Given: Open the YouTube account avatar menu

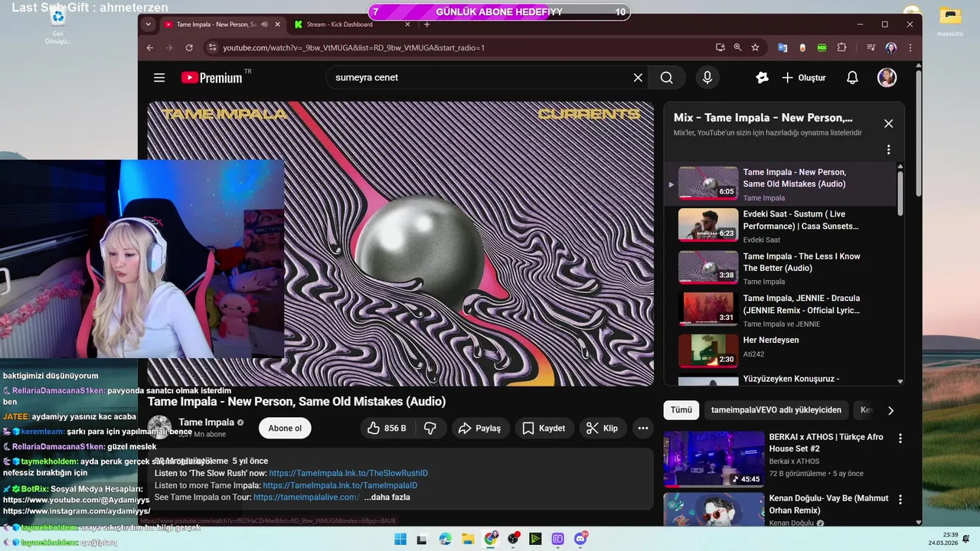Looking at the screenshot, I should click(887, 77).
